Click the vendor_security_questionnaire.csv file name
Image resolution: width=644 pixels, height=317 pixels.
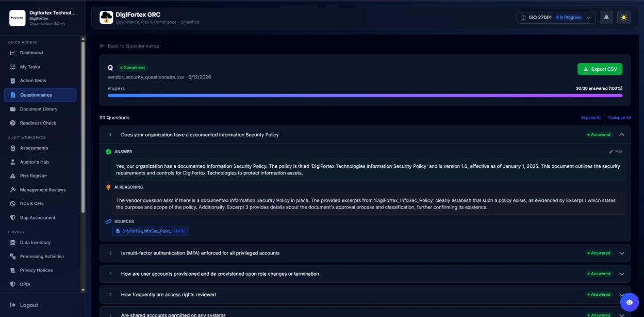(x=146, y=77)
